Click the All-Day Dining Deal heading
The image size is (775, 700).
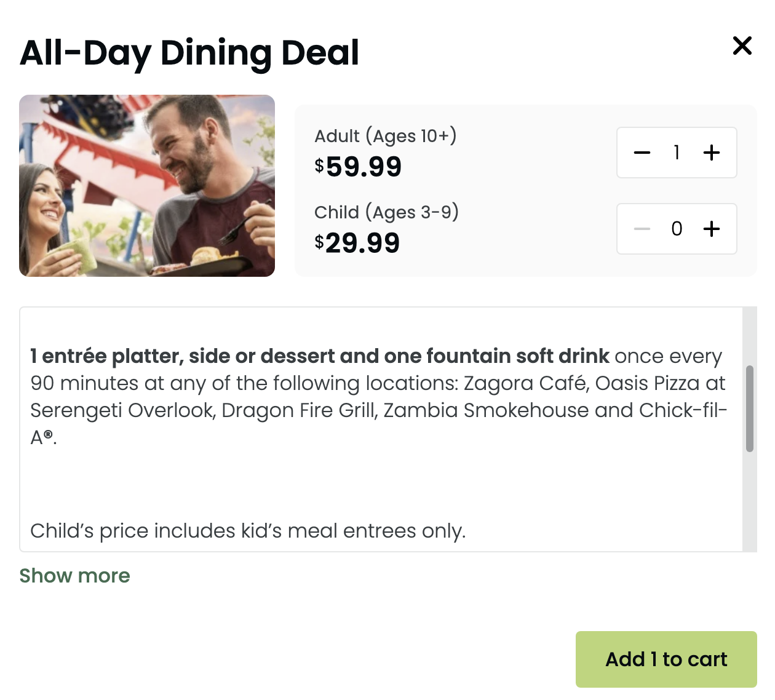coord(189,53)
